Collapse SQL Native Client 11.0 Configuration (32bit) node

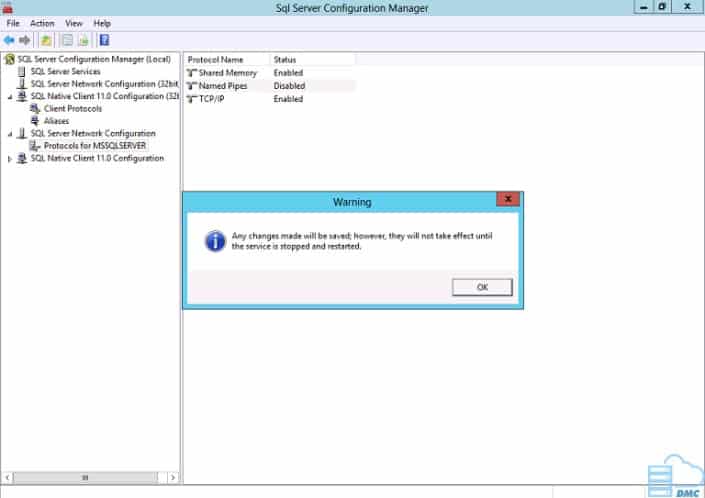click(x=10, y=97)
